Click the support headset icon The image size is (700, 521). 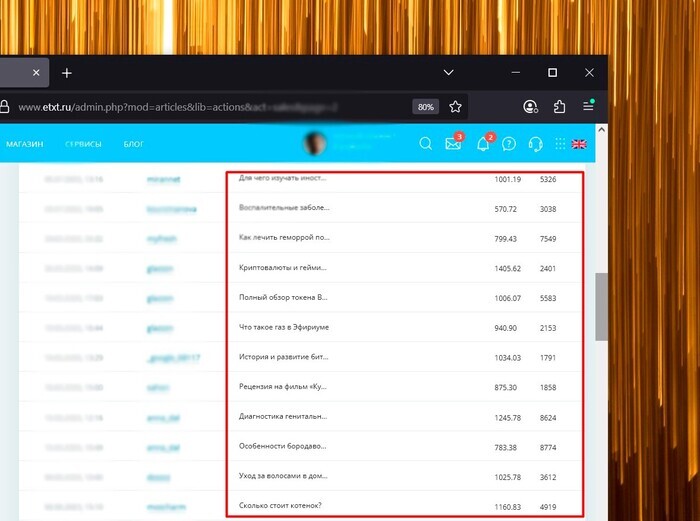535,144
